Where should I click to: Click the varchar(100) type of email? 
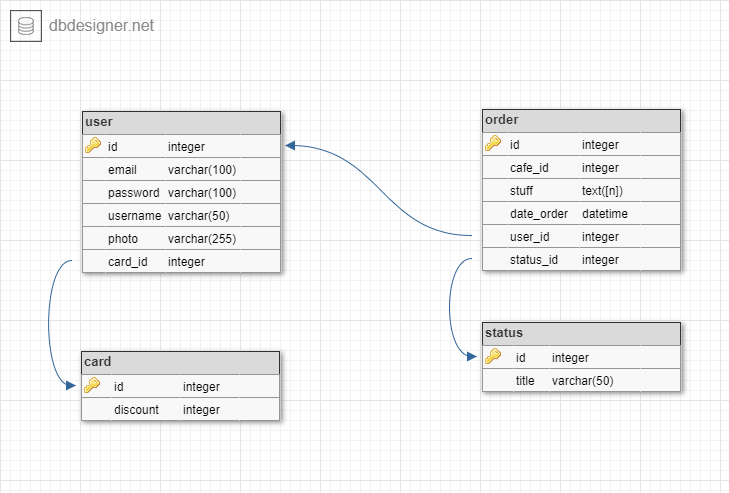202,170
